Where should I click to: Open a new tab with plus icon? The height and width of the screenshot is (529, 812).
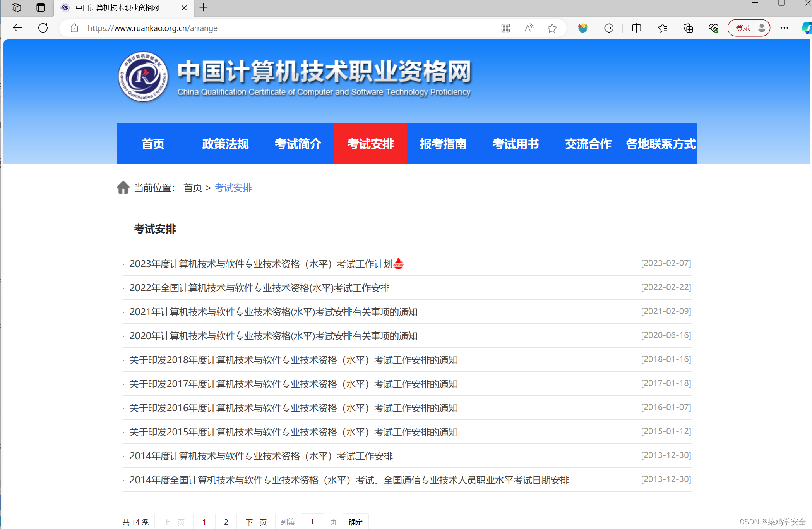(x=204, y=7)
